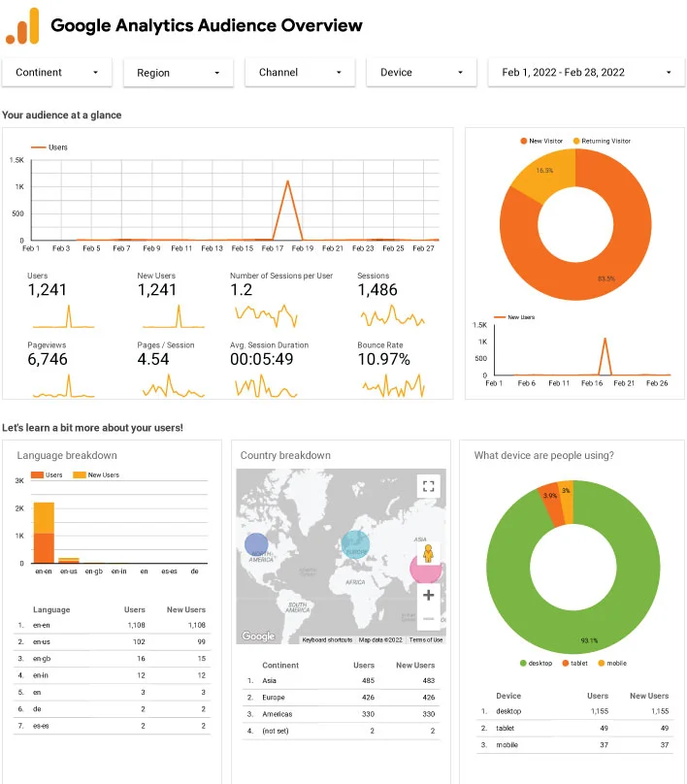
Task: Open the Continent filter dropdown
Action: click(57, 73)
